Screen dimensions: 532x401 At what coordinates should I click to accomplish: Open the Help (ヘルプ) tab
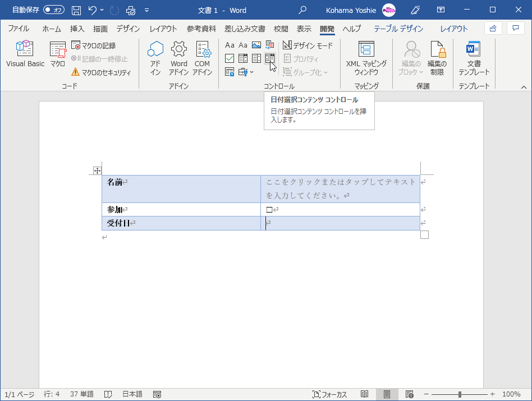(x=351, y=29)
